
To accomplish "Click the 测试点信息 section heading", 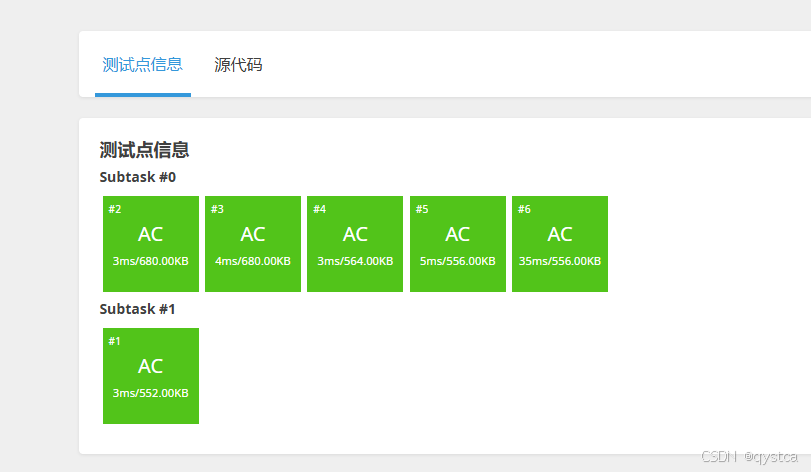I will point(144,150).
